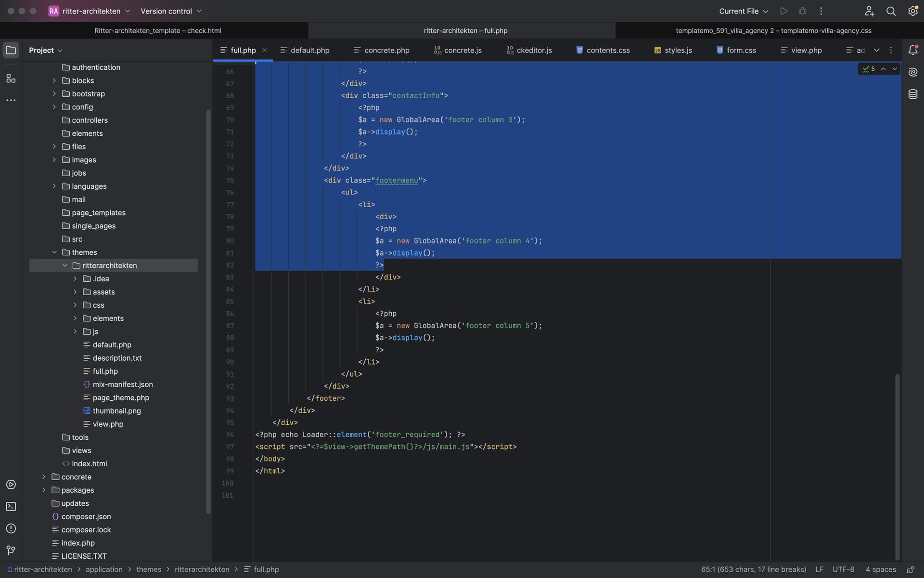Debug the current file

(x=803, y=11)
